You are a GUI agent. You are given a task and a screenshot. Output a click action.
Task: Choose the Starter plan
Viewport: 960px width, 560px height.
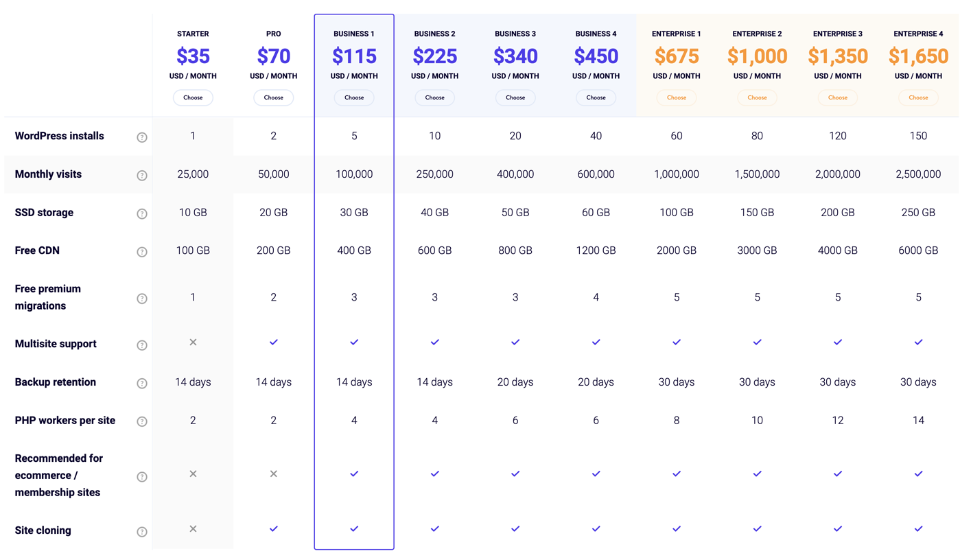coord(193,97)
